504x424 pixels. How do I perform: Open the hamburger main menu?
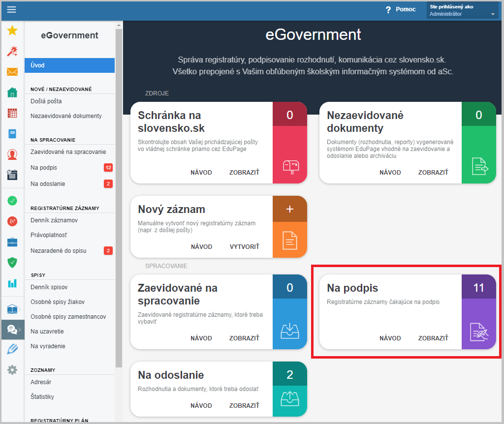(12, 10)
